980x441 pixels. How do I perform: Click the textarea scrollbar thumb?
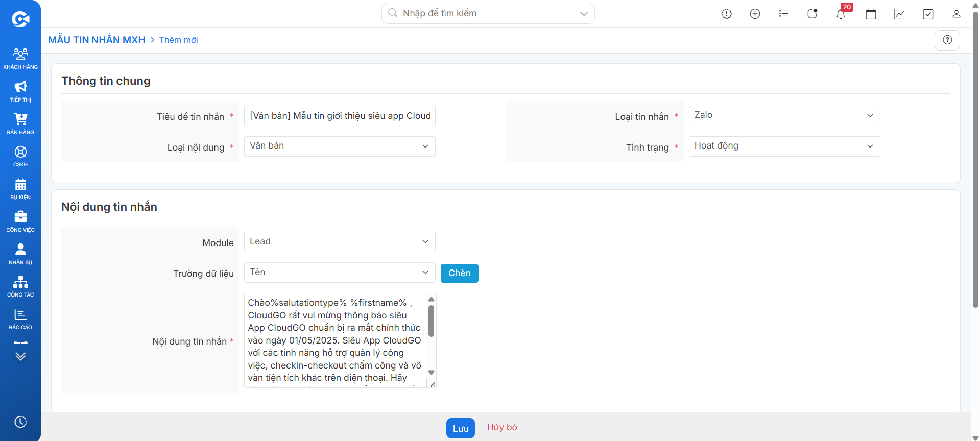point(431,321)
